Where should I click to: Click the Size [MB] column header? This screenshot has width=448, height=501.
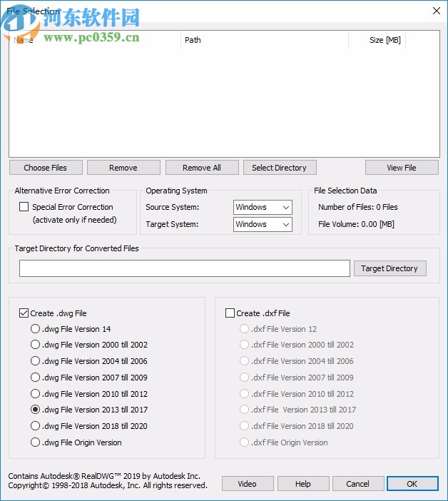(377, 40)
